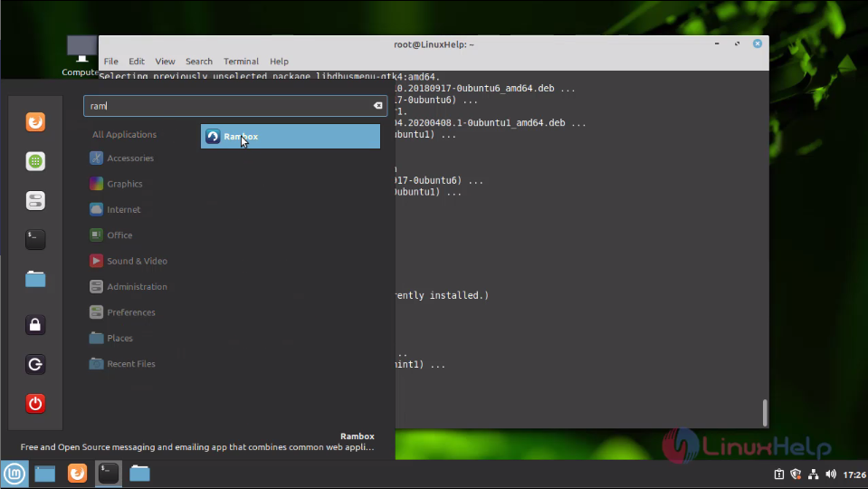Open Software Manager green grid icon
868x489 pixels.
click(35, 161)
